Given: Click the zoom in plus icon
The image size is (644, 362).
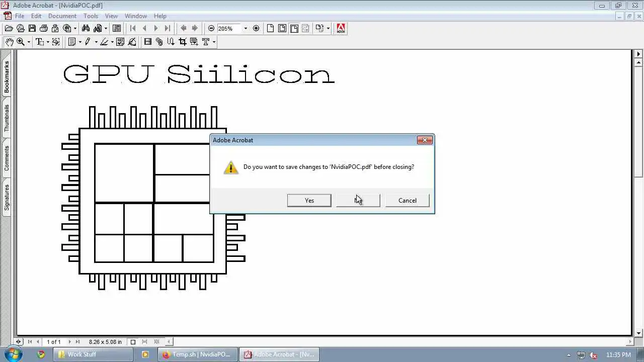Looking at the screenshot, I should coord(256,29).
